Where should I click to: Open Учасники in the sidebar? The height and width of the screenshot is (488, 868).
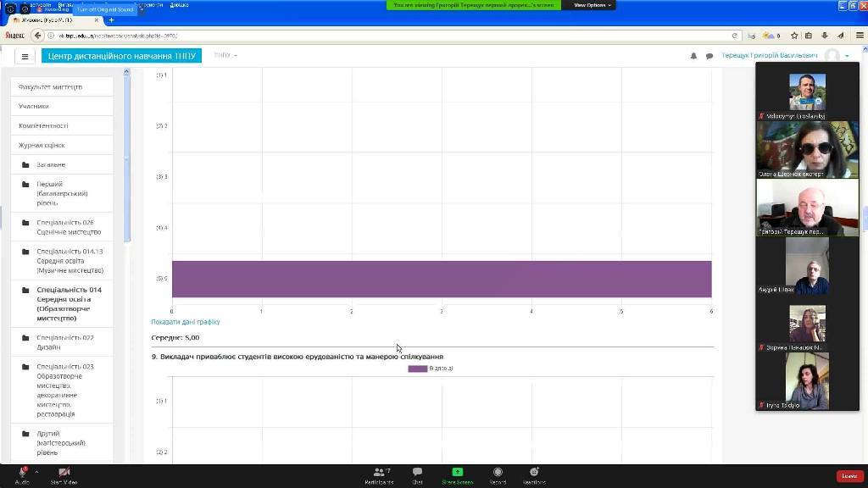[x=34, y=106]
